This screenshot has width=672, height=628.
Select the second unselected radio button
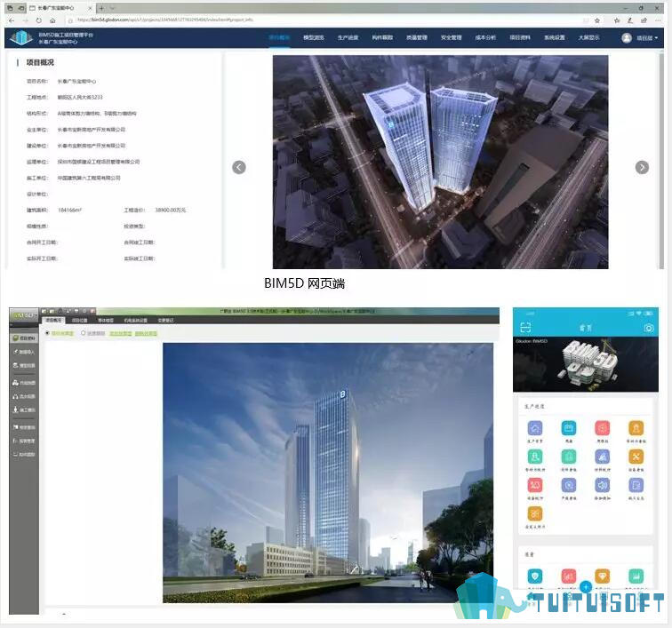(x=84, y=333)
